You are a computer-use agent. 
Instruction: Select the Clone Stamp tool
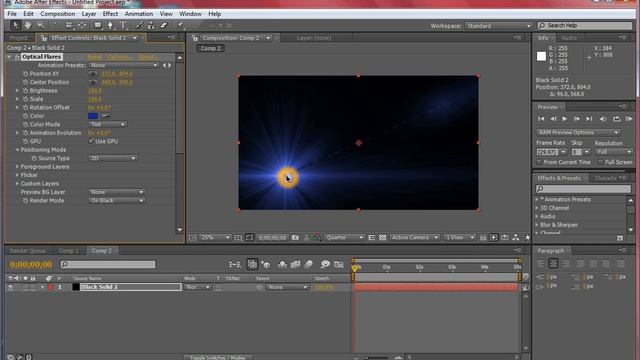[151, 25]
